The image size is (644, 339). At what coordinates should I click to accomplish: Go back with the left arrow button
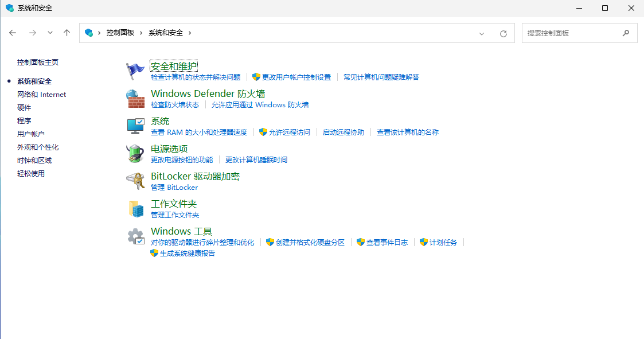[x=13, y=33]
